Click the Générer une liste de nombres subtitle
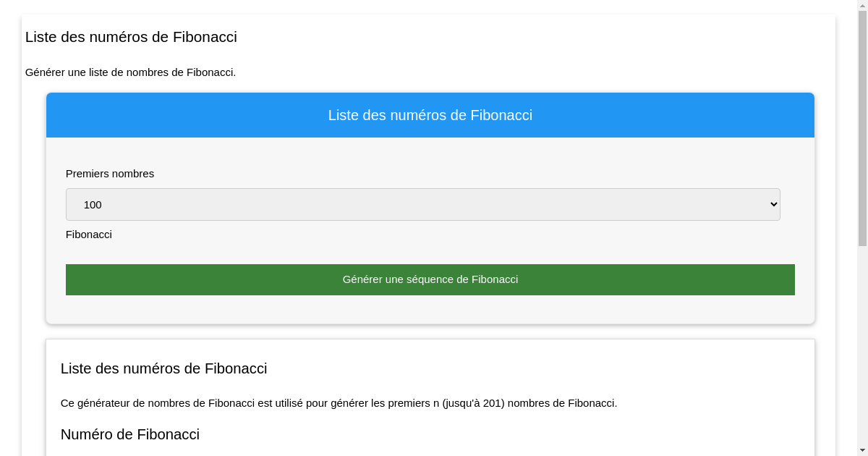This screenshot has width=868, height=456. [x=130, y=72]
